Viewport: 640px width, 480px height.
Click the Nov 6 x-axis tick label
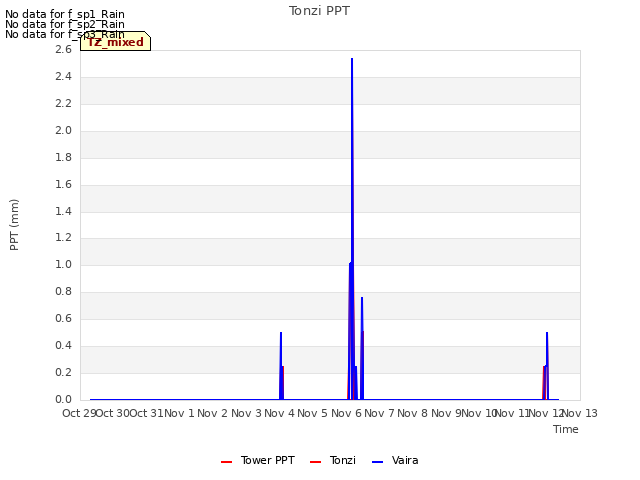tap(346, 413)
